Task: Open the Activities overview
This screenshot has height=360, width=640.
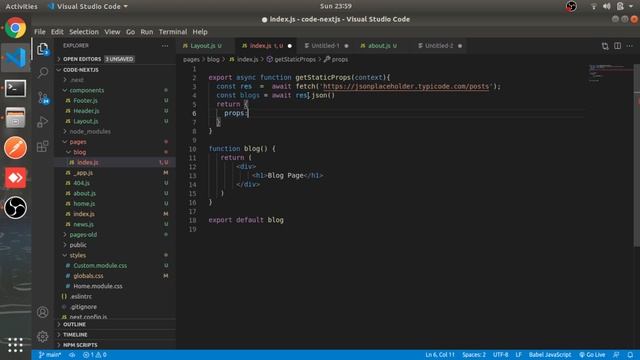Action: click(21, 6)
